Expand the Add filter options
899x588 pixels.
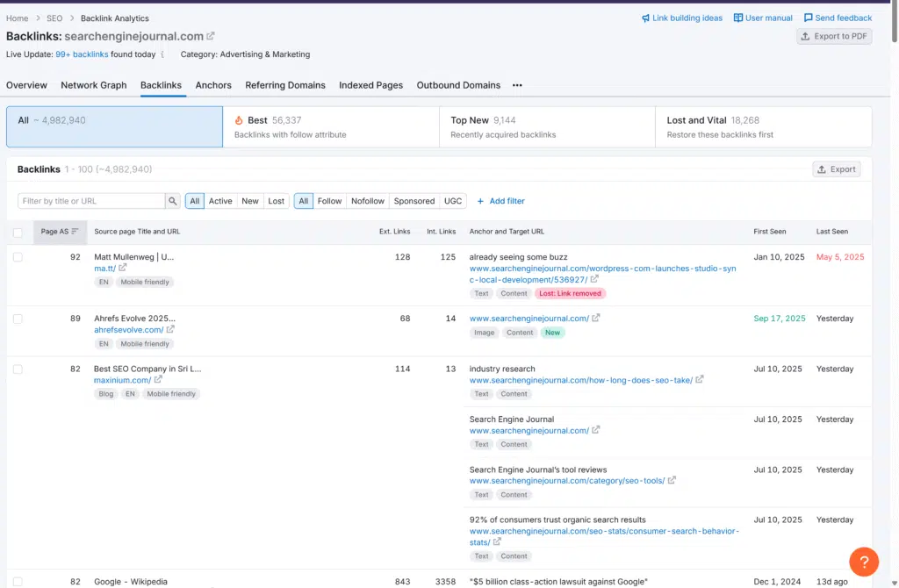point(500,201)
